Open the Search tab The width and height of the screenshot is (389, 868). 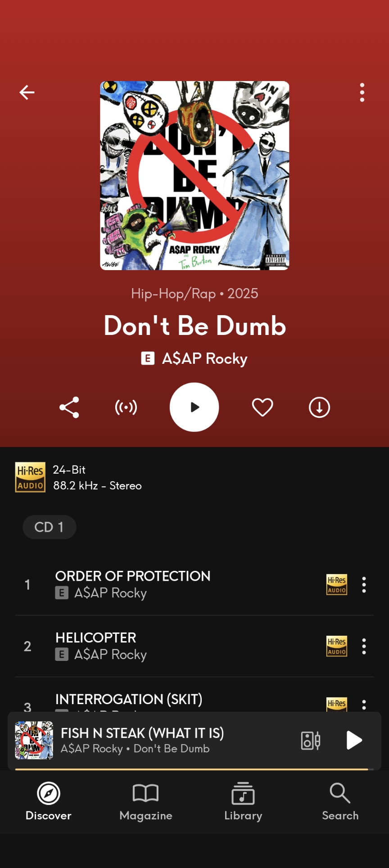coord(340,801)
